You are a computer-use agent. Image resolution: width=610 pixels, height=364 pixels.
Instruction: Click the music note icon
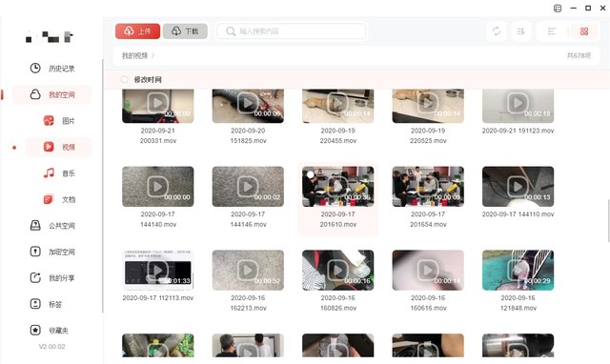49,172
